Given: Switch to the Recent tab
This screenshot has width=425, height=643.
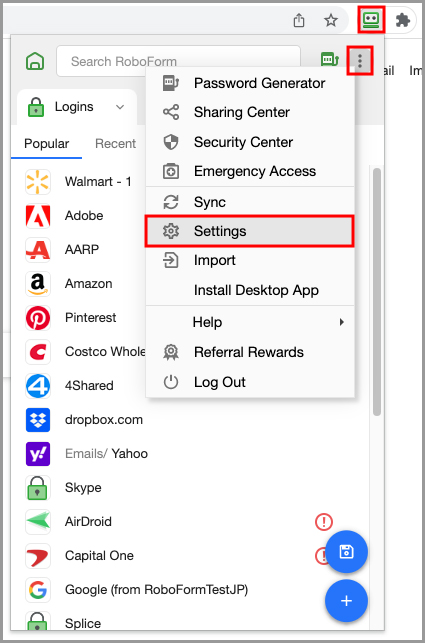Looking at the screenshot, I should coord(115,144).
